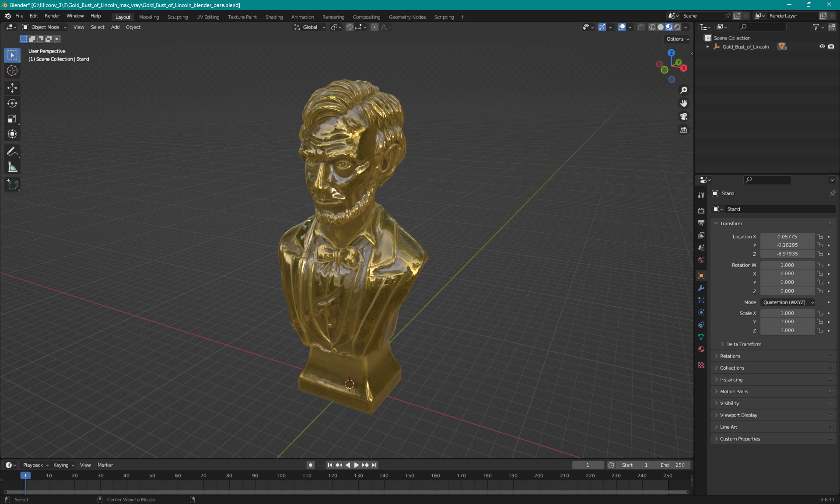The width and height of the screenshot is (840, 504).
Task: Open the World properties tab
Action: pos(701,260)
